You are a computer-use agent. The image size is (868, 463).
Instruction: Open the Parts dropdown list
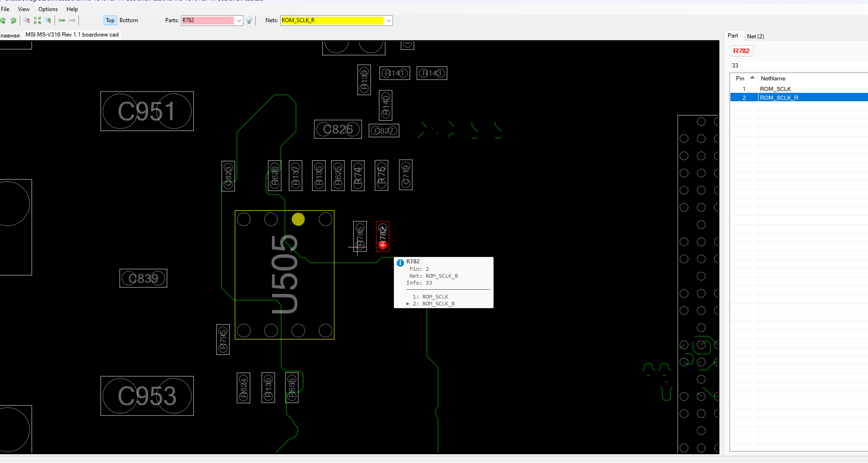239,20
